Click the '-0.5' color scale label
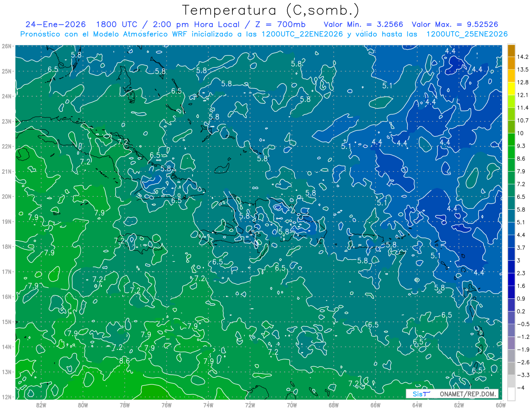This screenshot has height=411, width=532. pyautogui.click(x=524, y=324)
